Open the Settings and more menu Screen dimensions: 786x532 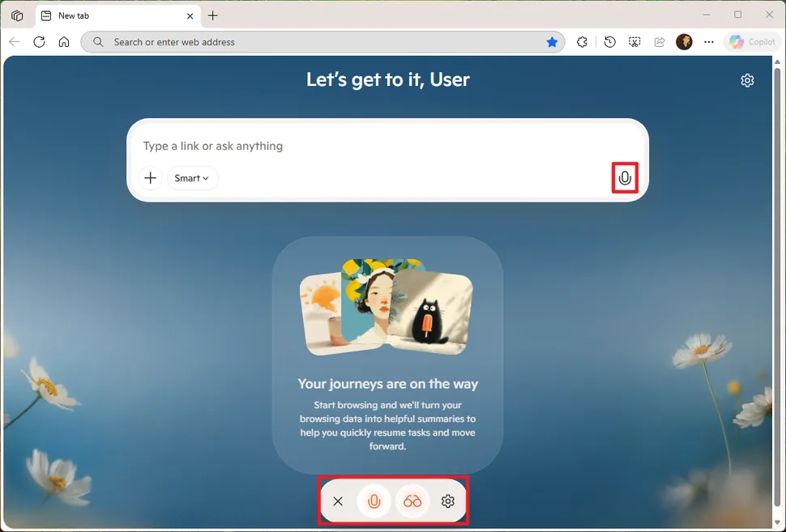pyautogui.click(x=708, y=41)
